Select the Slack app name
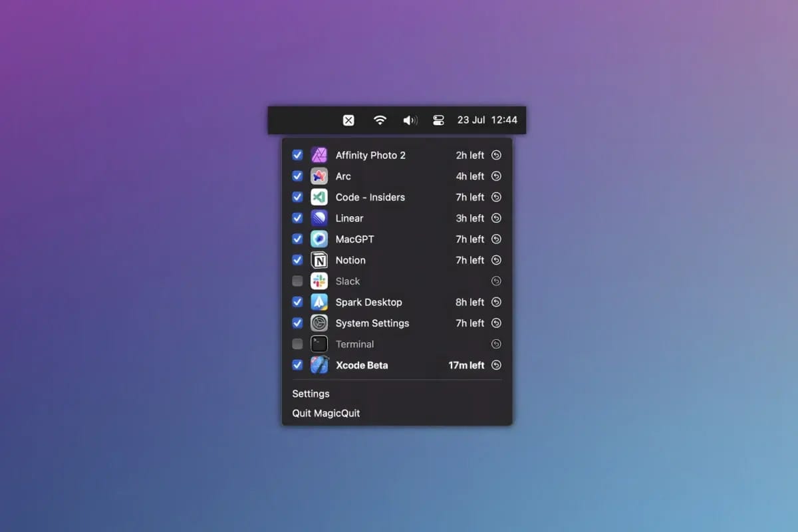The height and width of the screenshot is (532, 798). [348, 281]
